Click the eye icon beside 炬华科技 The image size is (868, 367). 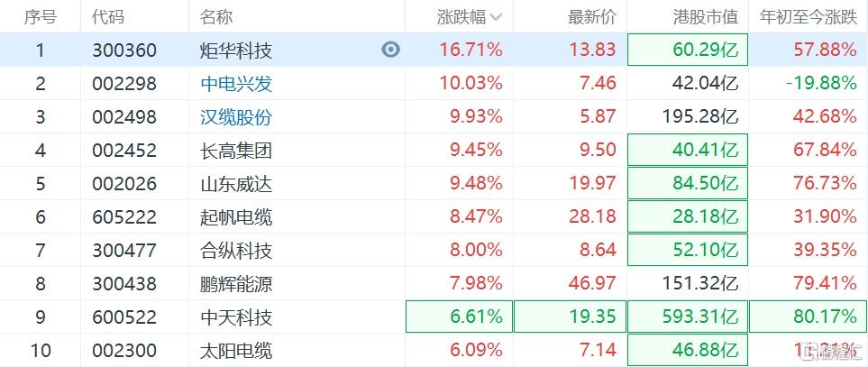390,50
